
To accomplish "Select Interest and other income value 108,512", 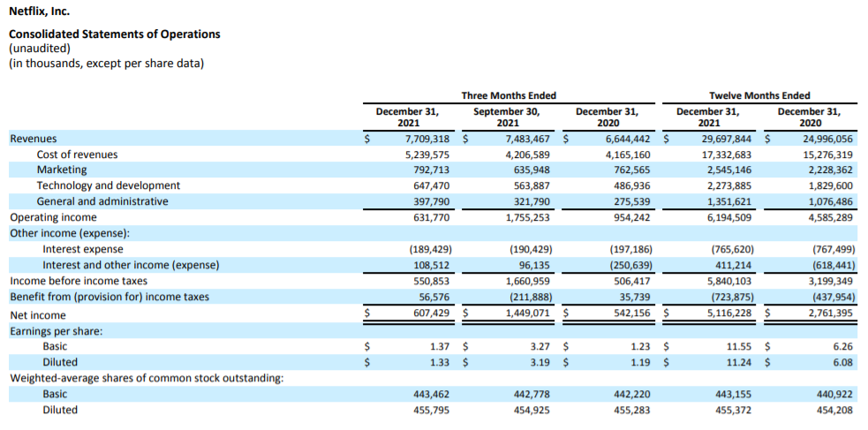I will coord(432,265).
